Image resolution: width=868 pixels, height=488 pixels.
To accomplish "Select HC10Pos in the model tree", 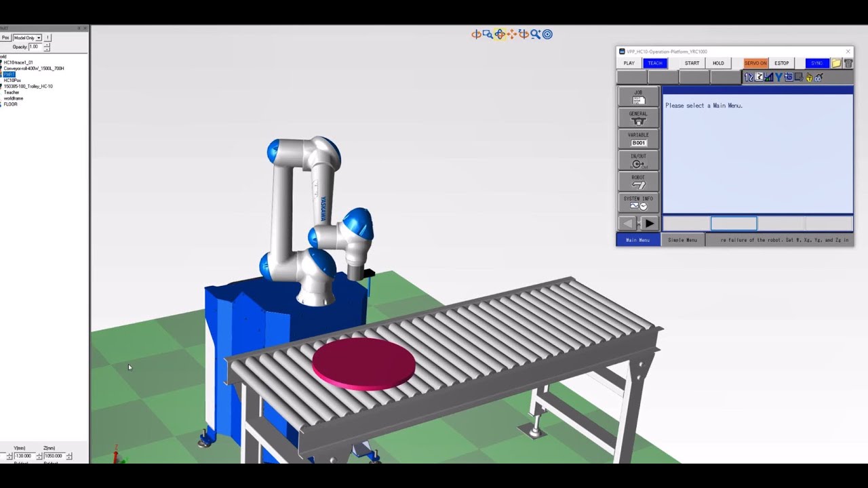I will point(12,81).
